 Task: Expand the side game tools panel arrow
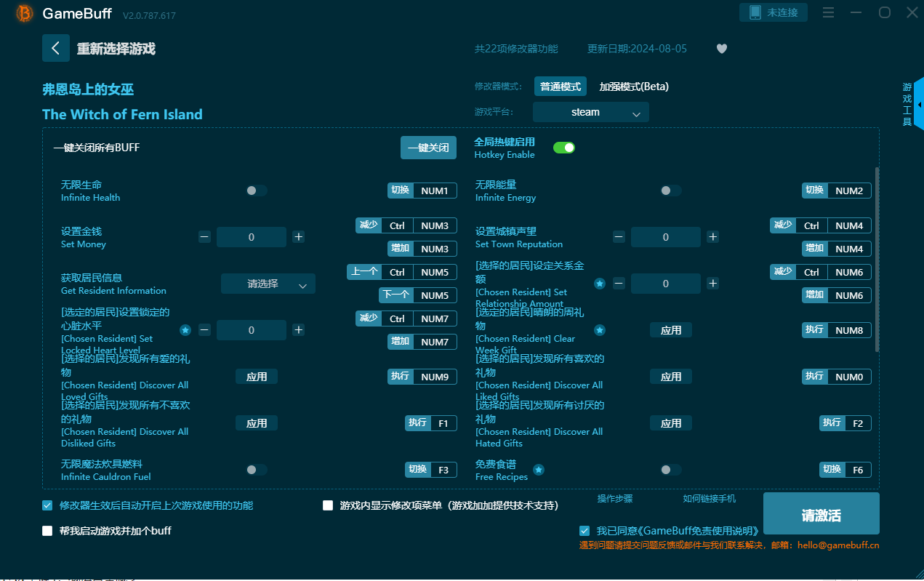920,105
